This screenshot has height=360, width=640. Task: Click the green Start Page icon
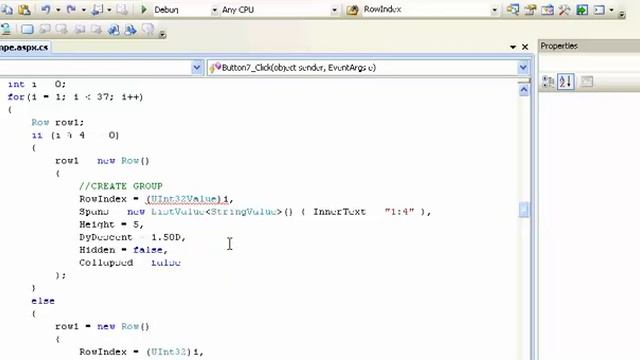[x=582, y=9]
